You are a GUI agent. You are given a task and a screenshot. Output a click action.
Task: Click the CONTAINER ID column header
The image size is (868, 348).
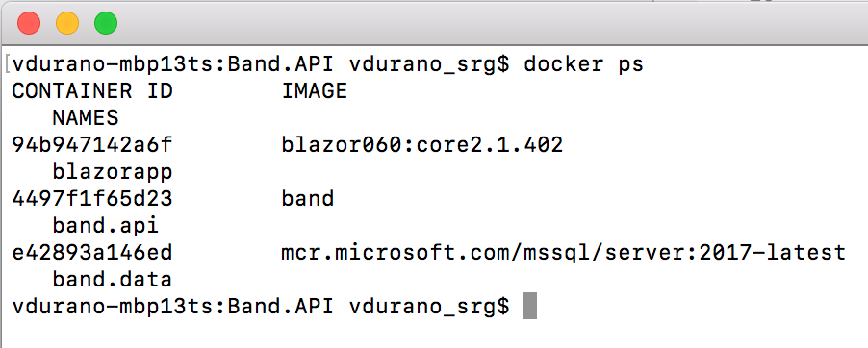point(92,91)
